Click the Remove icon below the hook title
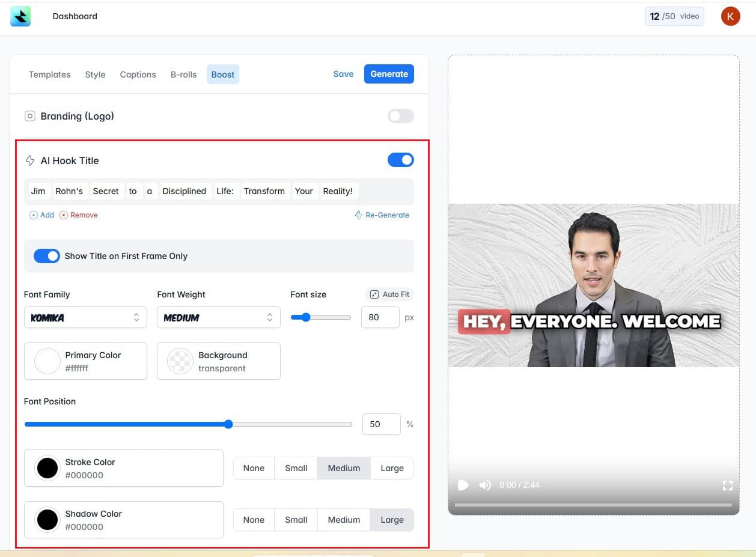The height and width of the screenshot is (557, 756). point(65,215)
